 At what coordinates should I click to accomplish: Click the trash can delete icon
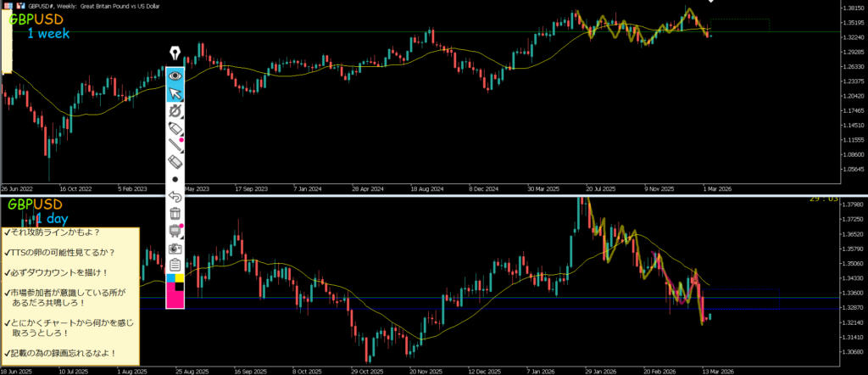point(175,214)
